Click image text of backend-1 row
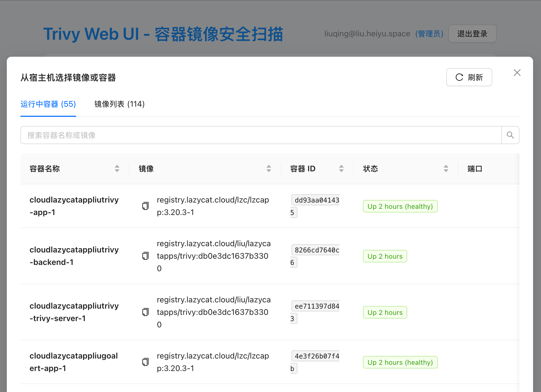541x392 pixels. 214,256
